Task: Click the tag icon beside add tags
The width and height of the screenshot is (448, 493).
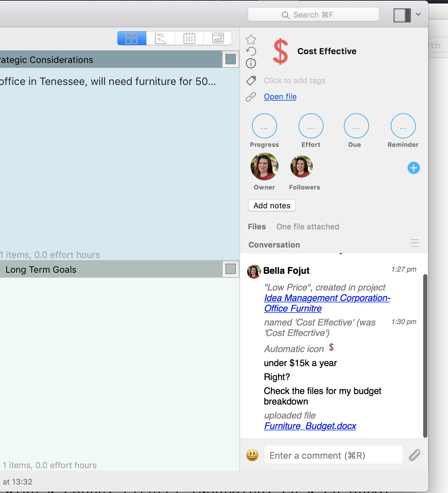Action: click(251, 81)
